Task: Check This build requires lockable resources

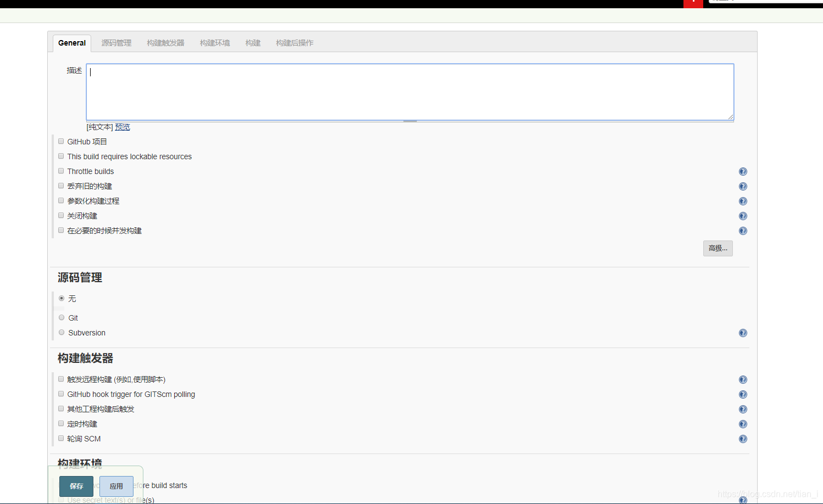Action: pos(61,156)
